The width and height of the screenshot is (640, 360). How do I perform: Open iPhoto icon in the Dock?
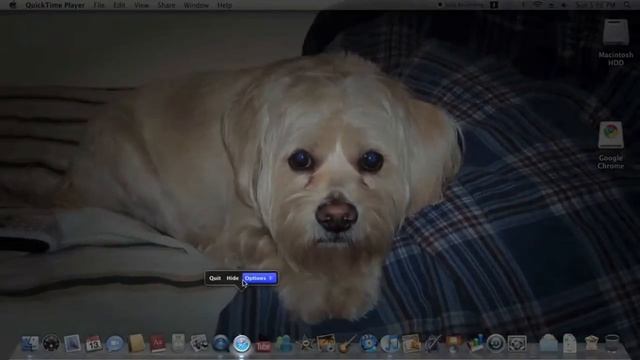pos(326,343)
